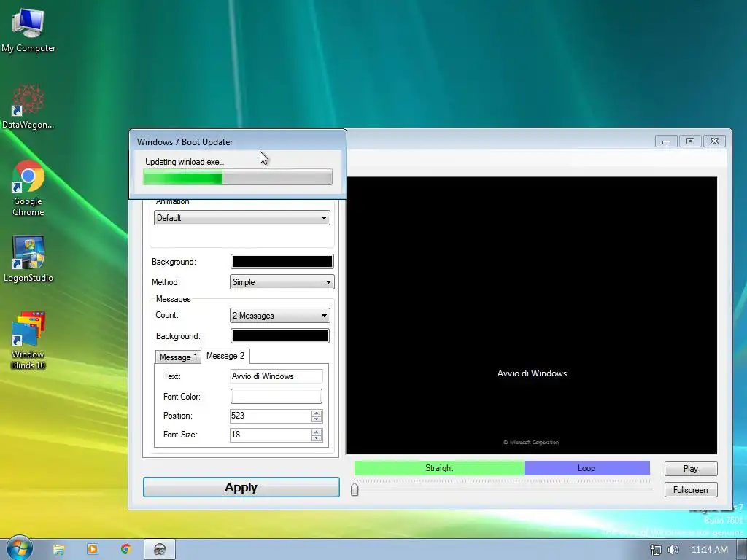747x560 pixels.
Task: Click the Messages Background color swatch
Action: [x=280, y=335]
